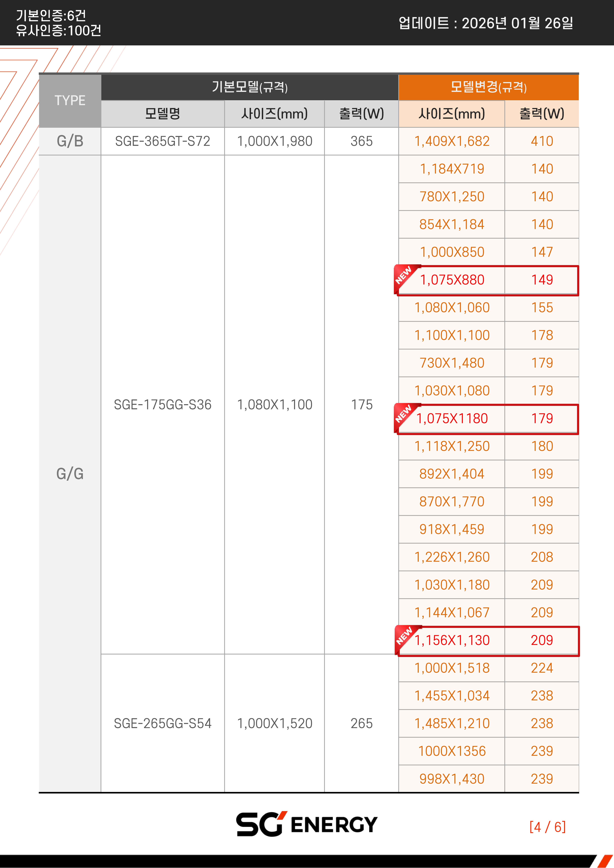Click the 147 output value
The image size is (614, 868).
coord(542,252)
